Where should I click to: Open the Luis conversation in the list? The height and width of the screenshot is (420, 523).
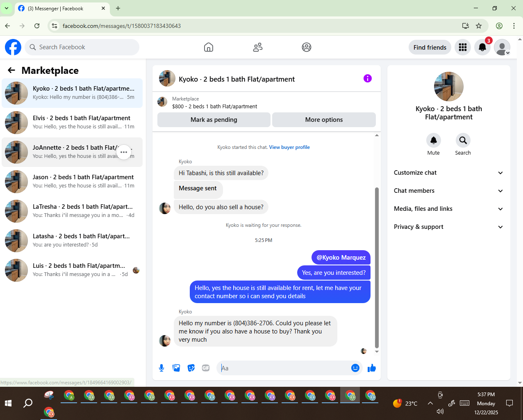72,270
